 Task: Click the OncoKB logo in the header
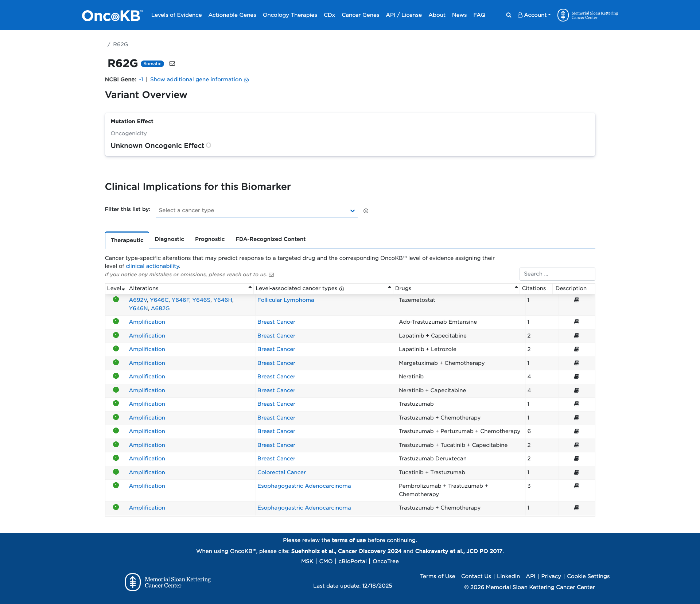(111, 15)
